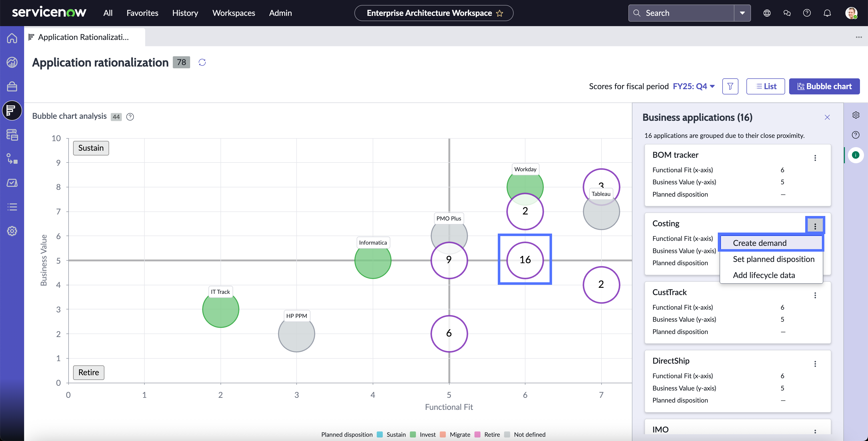The image size is (868, 441).
Task: Open the server inventory sidebar icon
Action: (12, 135)
